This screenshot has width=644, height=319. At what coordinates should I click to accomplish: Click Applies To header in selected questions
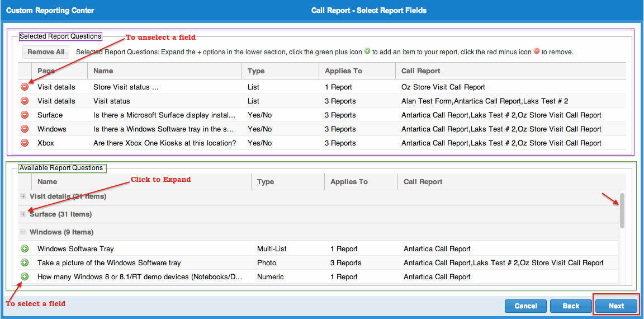click(x=343, y=71)
